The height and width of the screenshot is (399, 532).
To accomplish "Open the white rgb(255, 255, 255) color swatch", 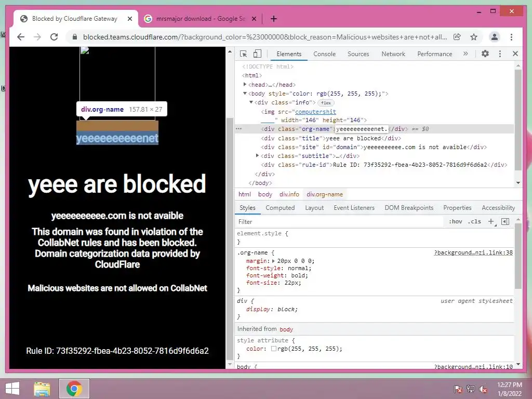I will (x=273, y=349).
